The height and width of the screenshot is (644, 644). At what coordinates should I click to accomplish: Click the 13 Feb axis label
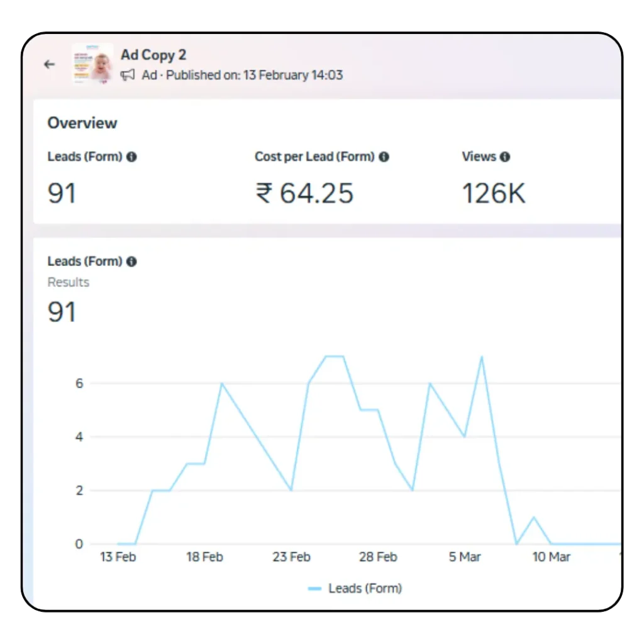coord(118,557)
